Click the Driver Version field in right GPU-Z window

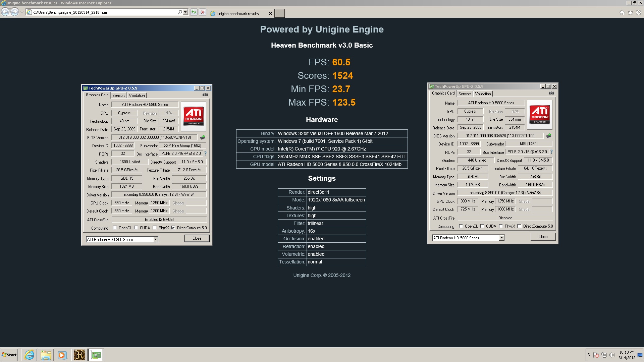click(505, 193)
